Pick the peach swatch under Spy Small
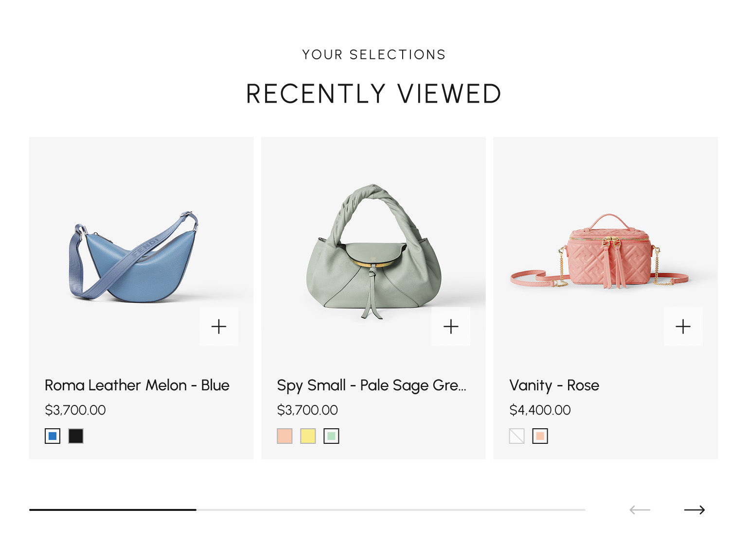Screen dimensions: 747x560 coord(285,436)
